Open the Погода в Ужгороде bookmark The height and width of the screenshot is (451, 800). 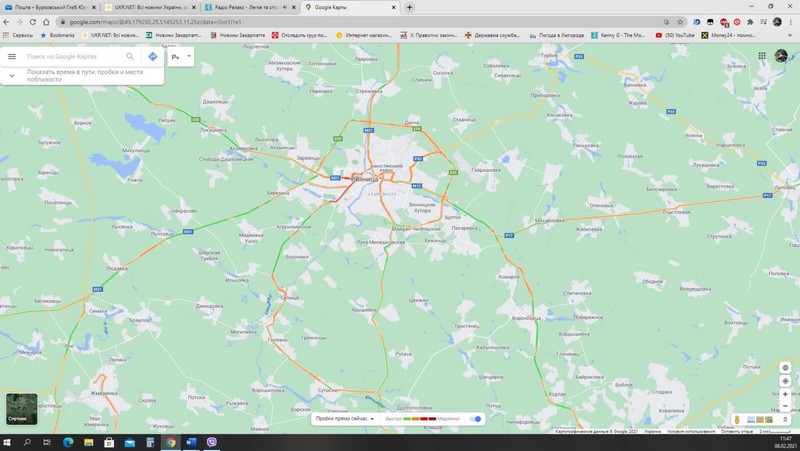(557, 35)
